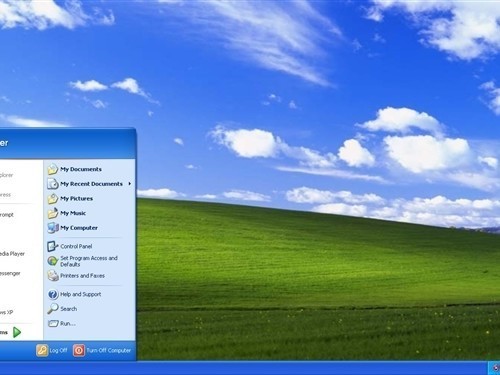
Task: Select Control Panel menu label
Action: [x=76, y=246]
